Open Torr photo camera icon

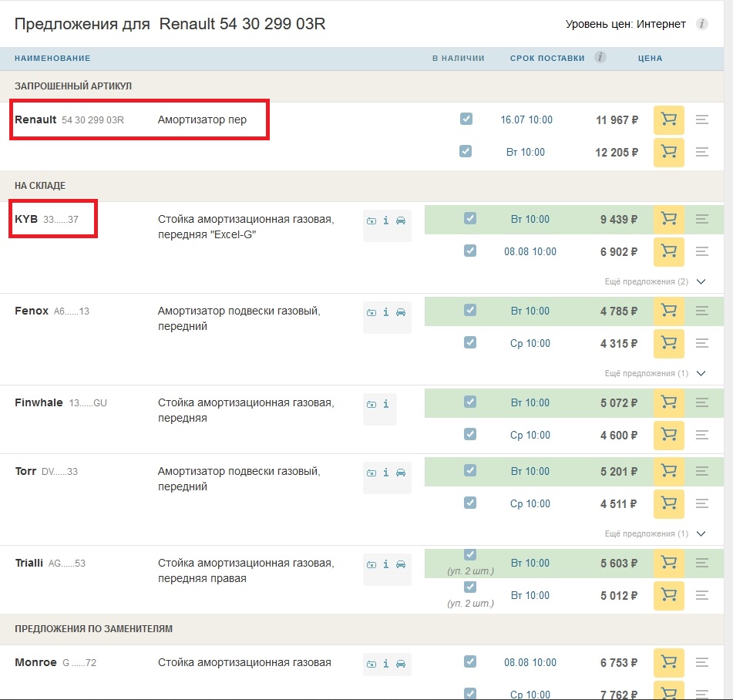pos(372,473)
